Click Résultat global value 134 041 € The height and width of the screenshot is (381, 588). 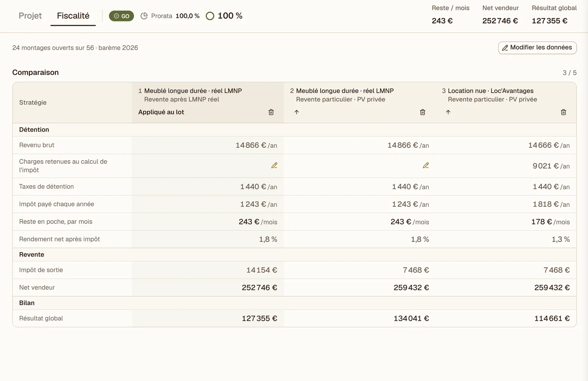(411, 319)
